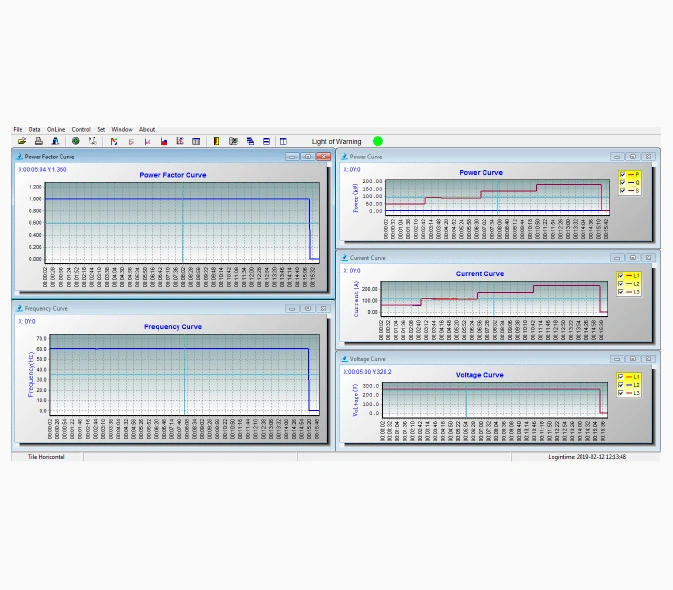This screenshot has height=590, width=673.
Task: Open the OnLine menu
Action: [x=56, y=129]
